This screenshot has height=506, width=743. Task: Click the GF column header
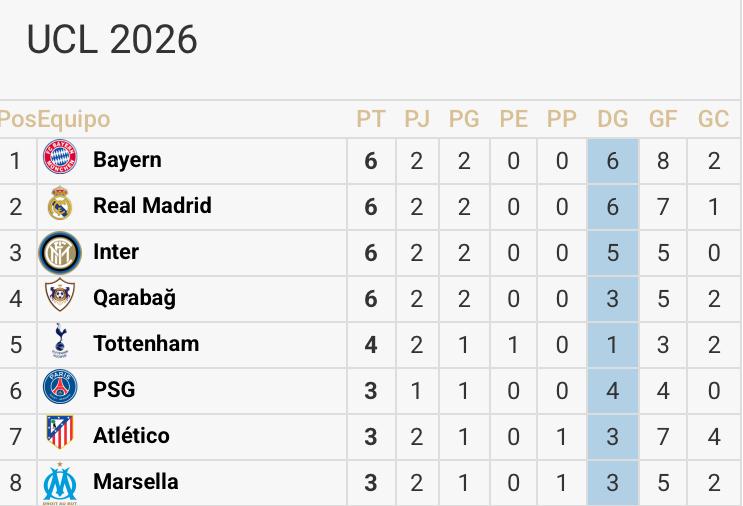[663, 120]
